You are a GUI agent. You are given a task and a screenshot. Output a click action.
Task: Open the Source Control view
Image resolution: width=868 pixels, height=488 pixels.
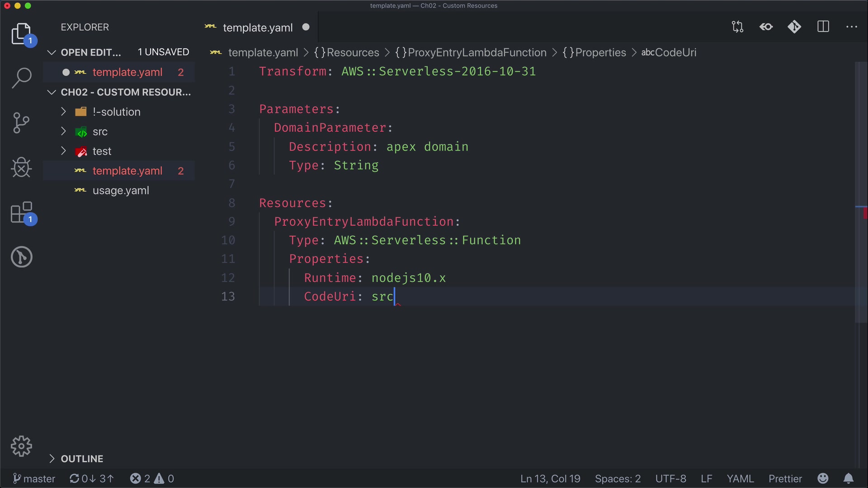point(21,123)
